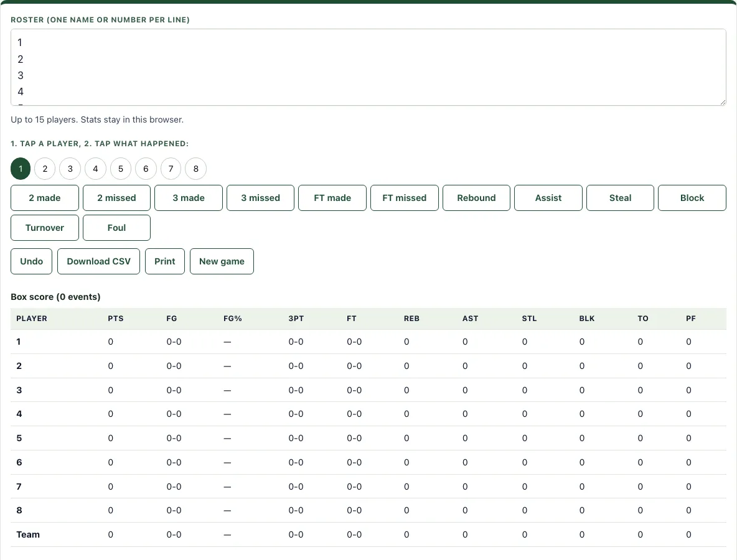Click the PTS column header
737x560 pixels.
[x=116, y=319]
